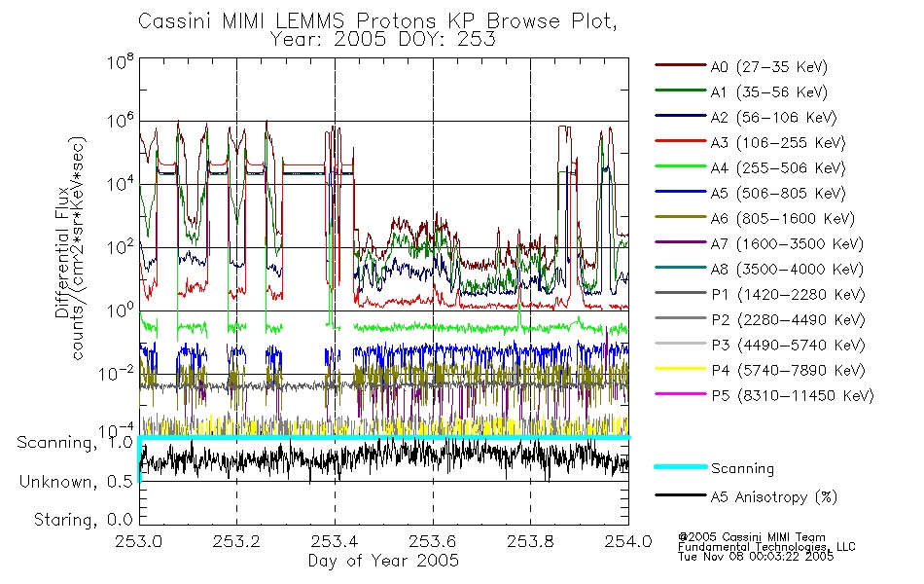Click the Year: 2005 DOY: 253 subtitle

coord(382,40)
